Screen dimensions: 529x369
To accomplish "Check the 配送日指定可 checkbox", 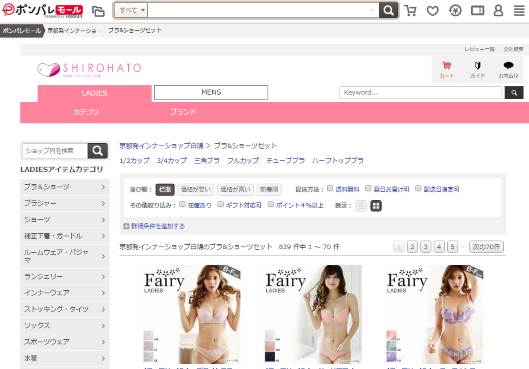I will point(418,188).
